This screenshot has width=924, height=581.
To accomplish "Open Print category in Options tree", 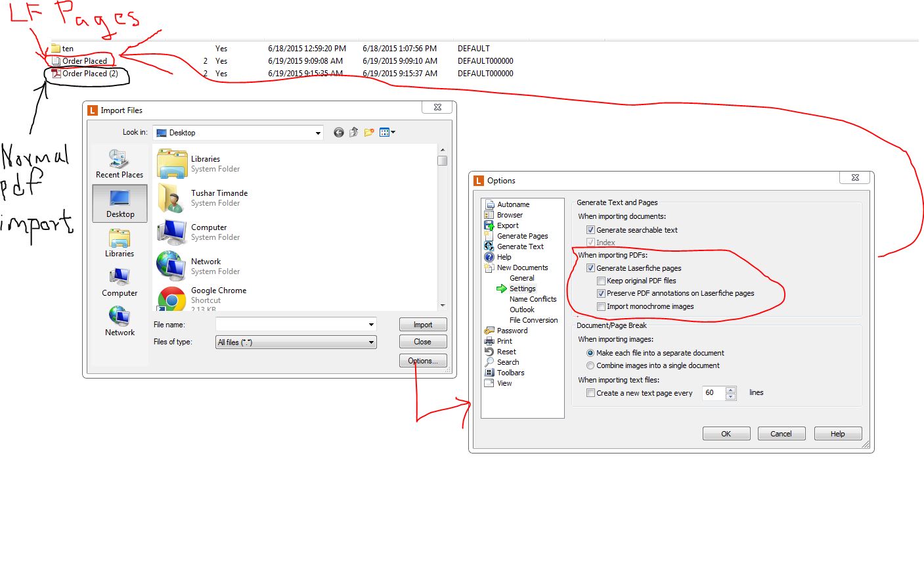I will (x=504, y=341).
